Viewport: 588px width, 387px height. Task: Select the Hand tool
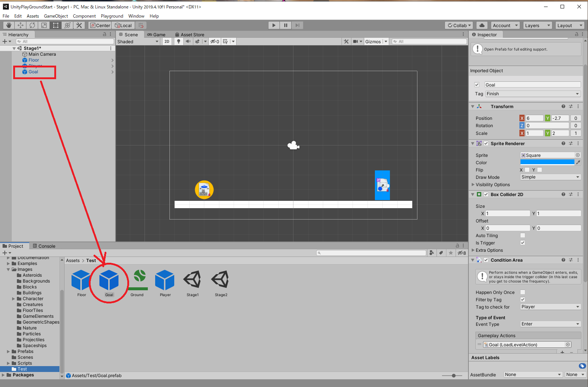coord(9,25)
